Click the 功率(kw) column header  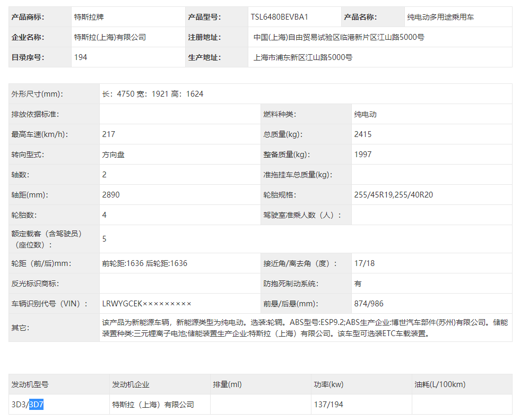click(328, 384)
